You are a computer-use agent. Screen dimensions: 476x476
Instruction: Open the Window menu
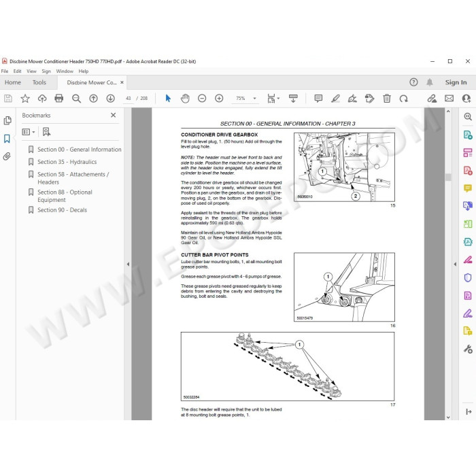(x=65, y=71)
